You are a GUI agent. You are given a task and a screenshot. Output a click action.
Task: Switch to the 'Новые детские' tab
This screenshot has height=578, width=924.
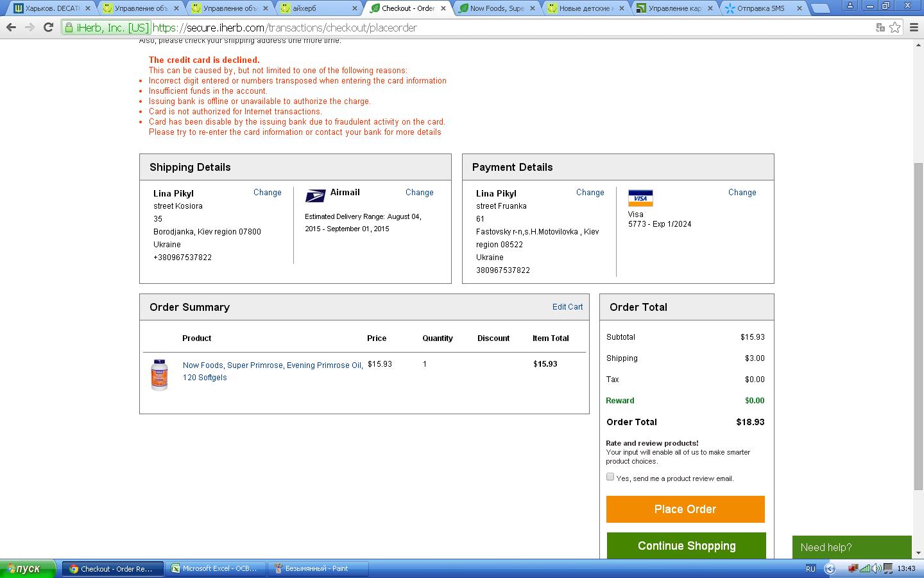click(x=585, y=8)
